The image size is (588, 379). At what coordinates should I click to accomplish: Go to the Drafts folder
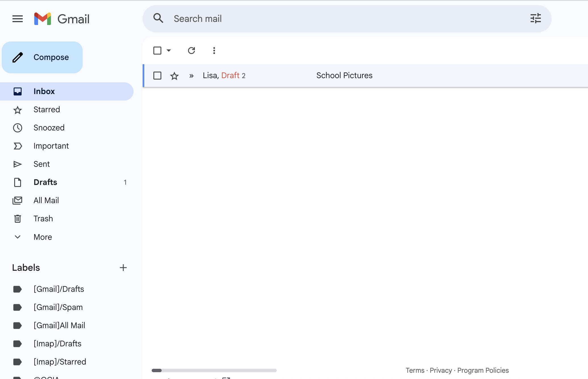click(45, 182)
